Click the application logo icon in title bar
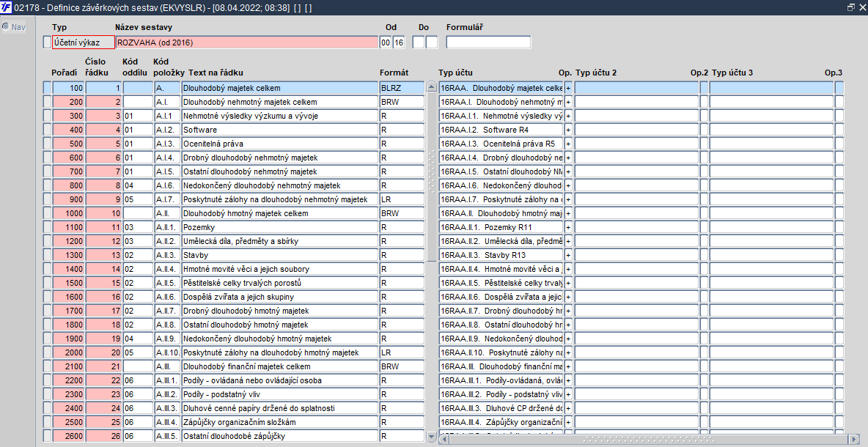The height and width of the screenshot is (447, 868). coord(6,7)
